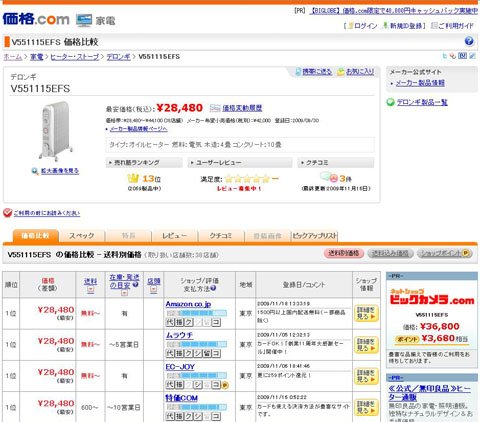Click the 留 payment icon for ムラウチ
480x422 pixels.
(x=207, y=353)
